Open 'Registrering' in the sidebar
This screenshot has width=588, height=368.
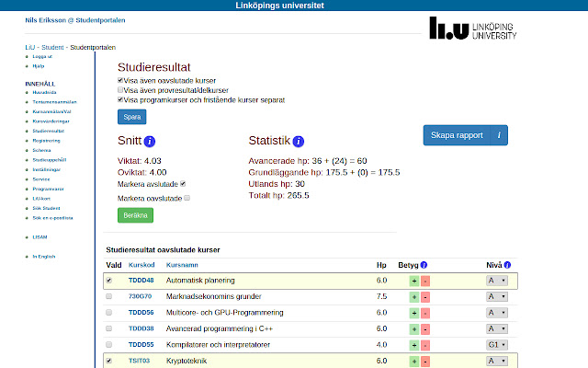coord(46,141)
